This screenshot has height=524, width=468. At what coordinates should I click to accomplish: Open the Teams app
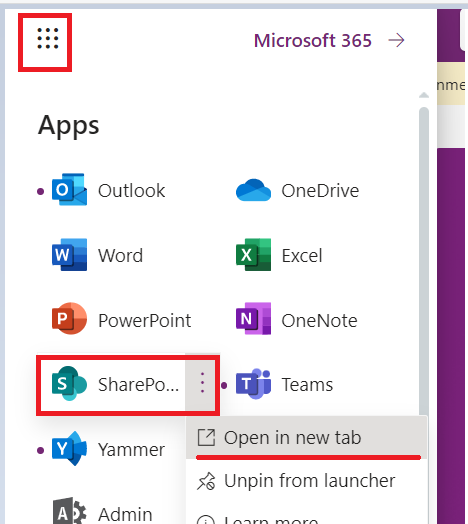pyautogui.click(x=284, y=384)
